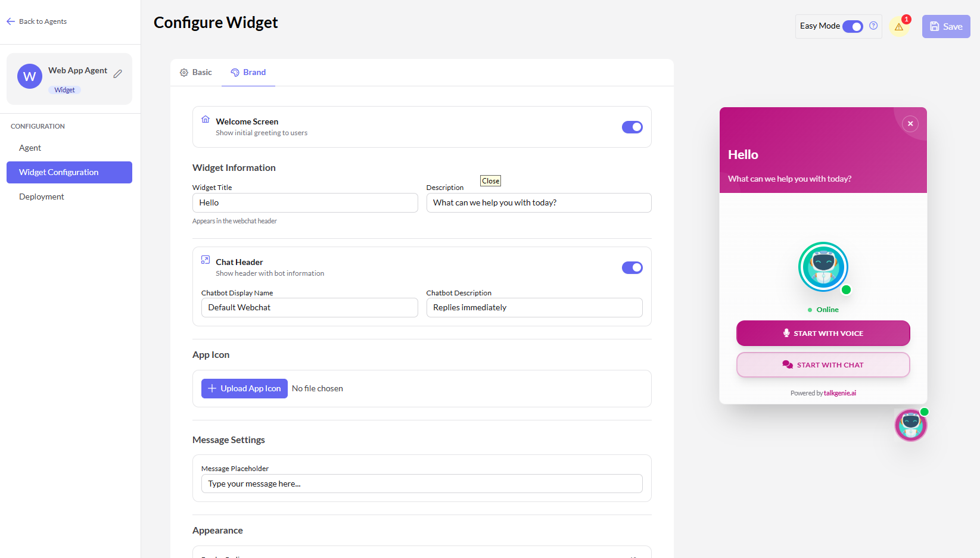Click the pencil icon next to Web App Agent
This screenshot has width=980, height=558.
point(117,73)
